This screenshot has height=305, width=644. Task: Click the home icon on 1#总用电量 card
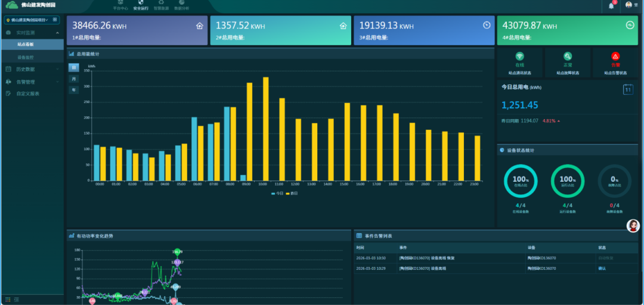200,26
